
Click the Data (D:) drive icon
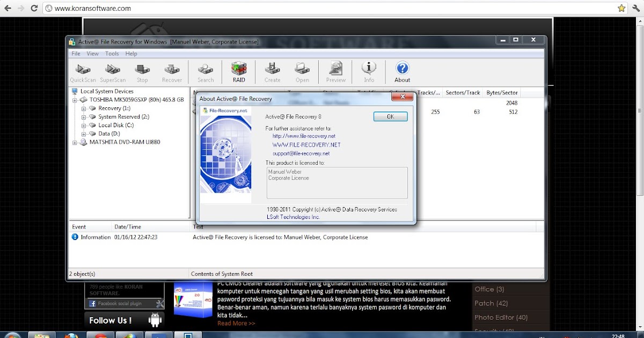click(x=92, y=134)
